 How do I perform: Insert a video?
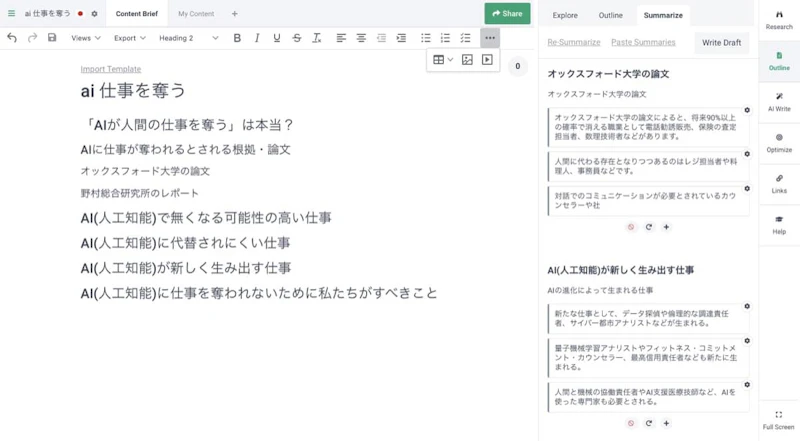pyautogui.click(x=487, y=60)
